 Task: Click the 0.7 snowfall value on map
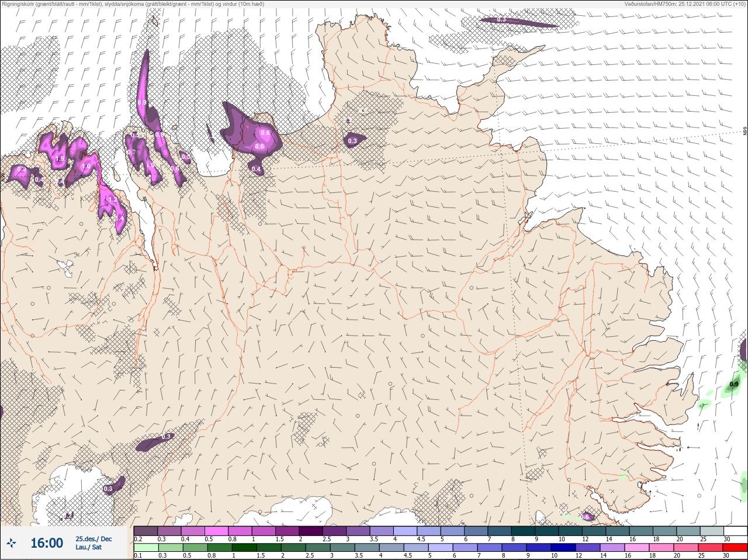coord(131,152)
